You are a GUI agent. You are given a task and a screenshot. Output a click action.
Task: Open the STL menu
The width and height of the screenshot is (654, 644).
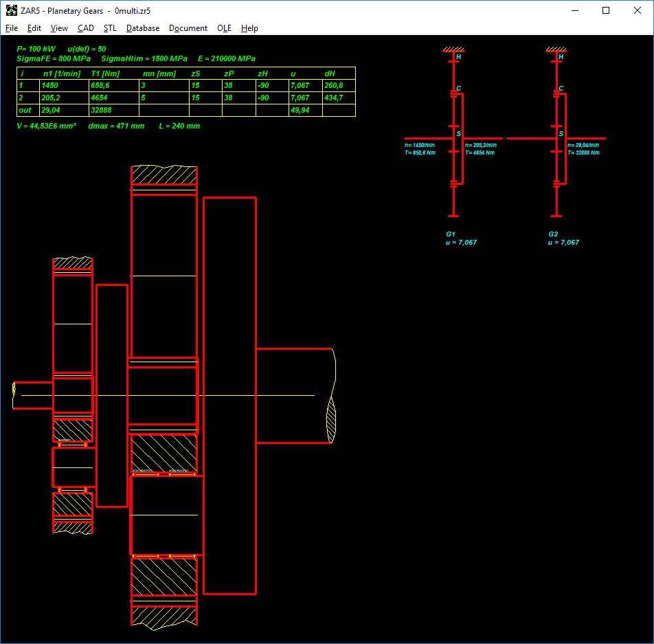110,28
